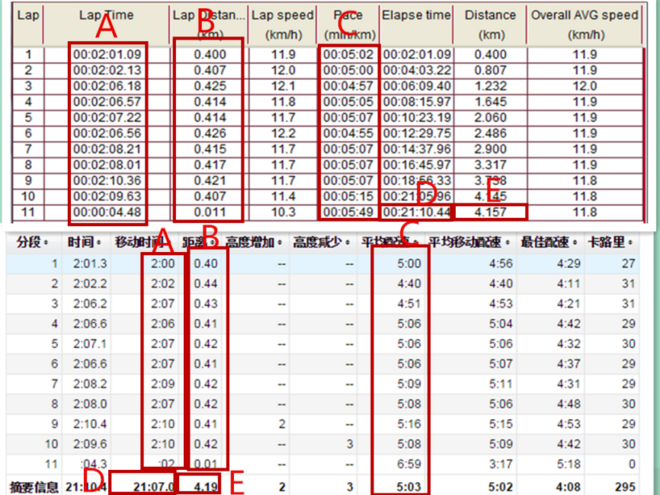
Task: Click the 4.157 total distance cell
Action: click(x=490, y=212)
